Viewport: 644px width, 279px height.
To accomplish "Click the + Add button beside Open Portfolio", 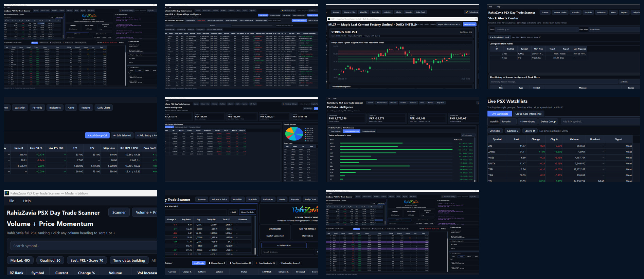I will [x=233, y=212].
